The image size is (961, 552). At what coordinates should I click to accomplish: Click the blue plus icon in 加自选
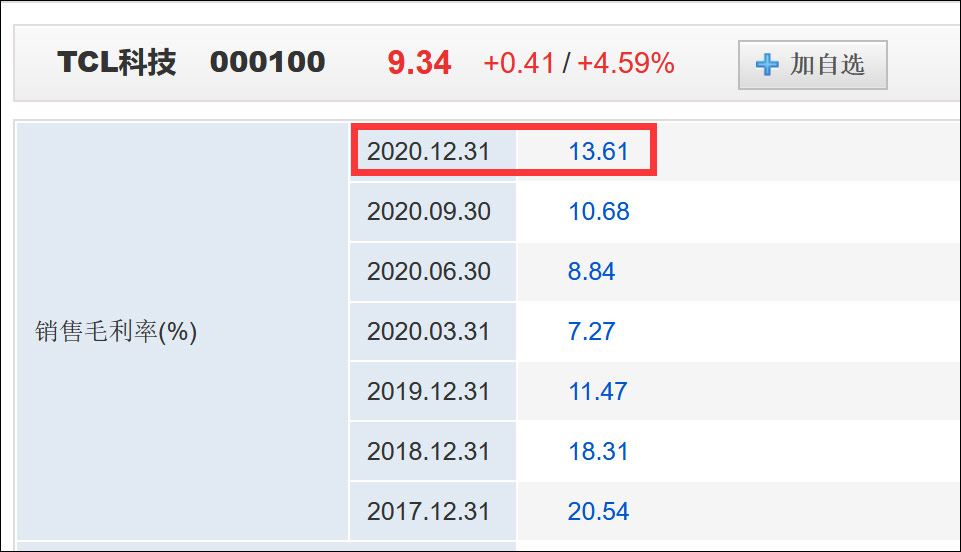click(x=767, y=64)
